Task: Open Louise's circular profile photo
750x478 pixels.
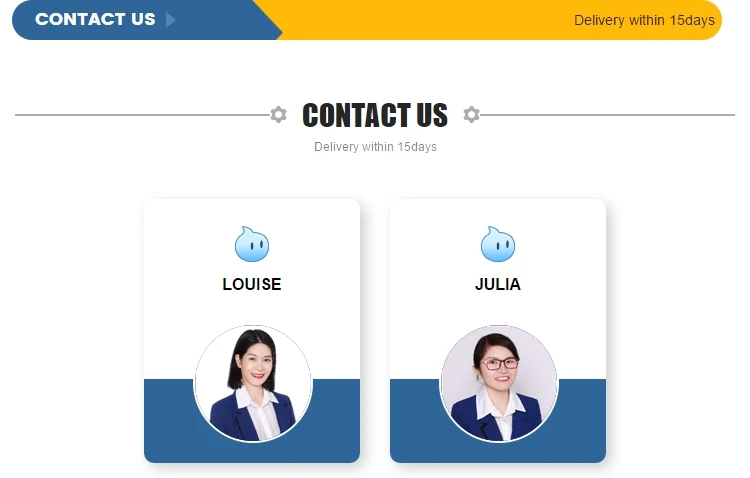Action: 253,383
